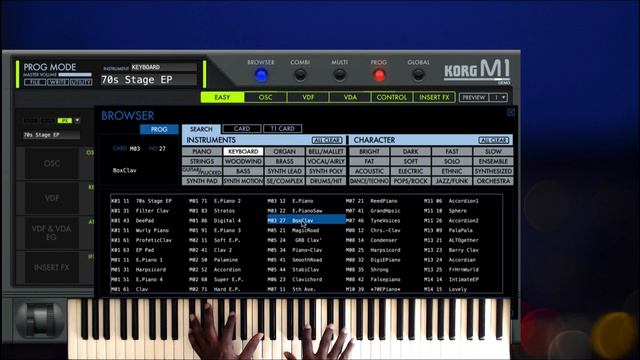Toggle the KEYBOARD instrument filter
This screenshot has height=360, width=640.
coord(243,151)
